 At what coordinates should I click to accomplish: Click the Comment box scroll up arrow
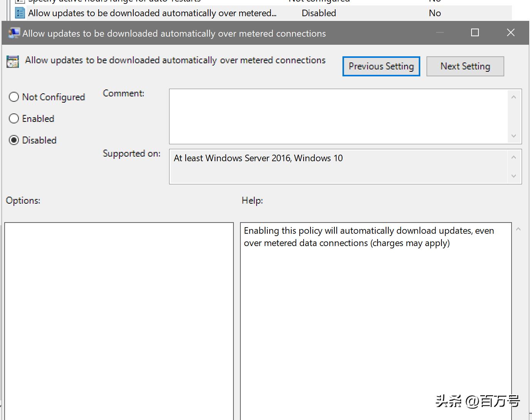[514, 97]
